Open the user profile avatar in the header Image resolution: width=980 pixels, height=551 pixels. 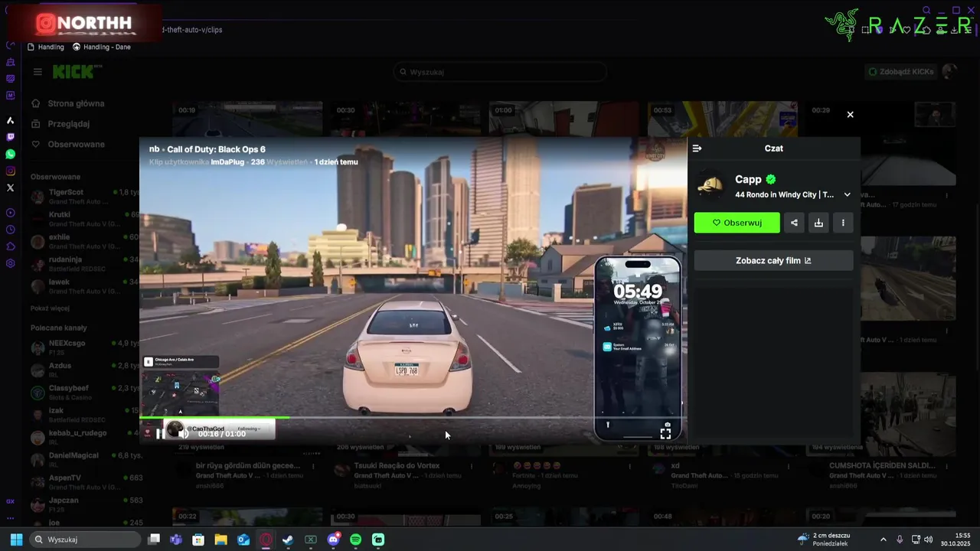coord(949,71)
